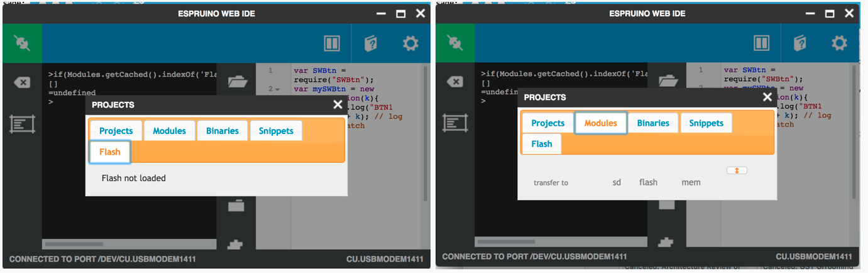
Task: Click code line 'var SWBtn =' in left editor
Action: point(320,70)
